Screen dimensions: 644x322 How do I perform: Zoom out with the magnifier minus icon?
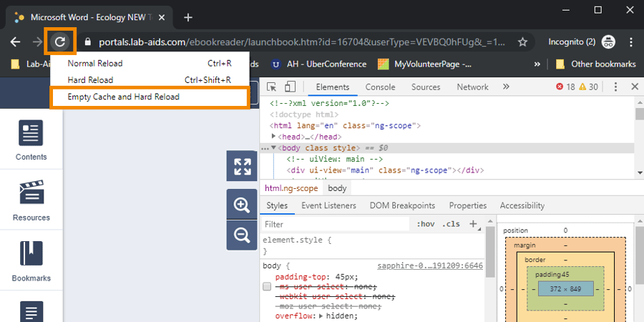[242, 235]
